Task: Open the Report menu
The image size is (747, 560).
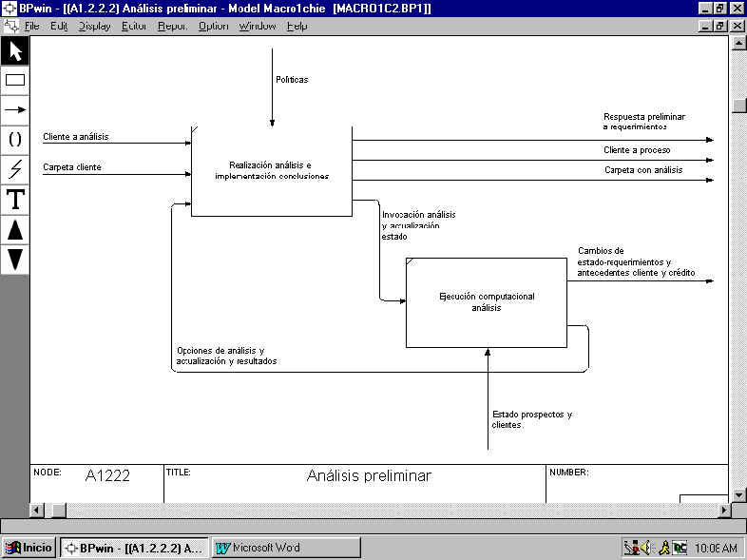Action: pyautogui.click(x=172, y=27)
